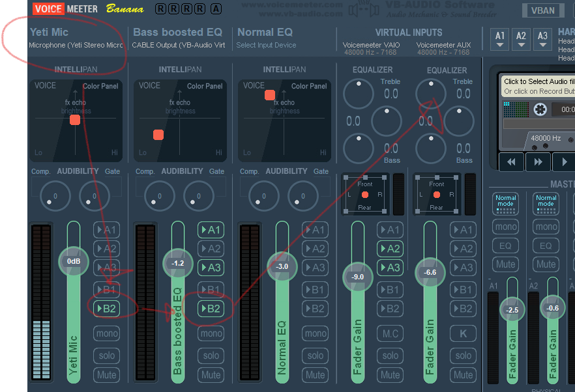This screenshot has height=392, width=575.
Task: Open the A3 hardware output dropdown
Action: pyautogui.click(x=542, y=40)
